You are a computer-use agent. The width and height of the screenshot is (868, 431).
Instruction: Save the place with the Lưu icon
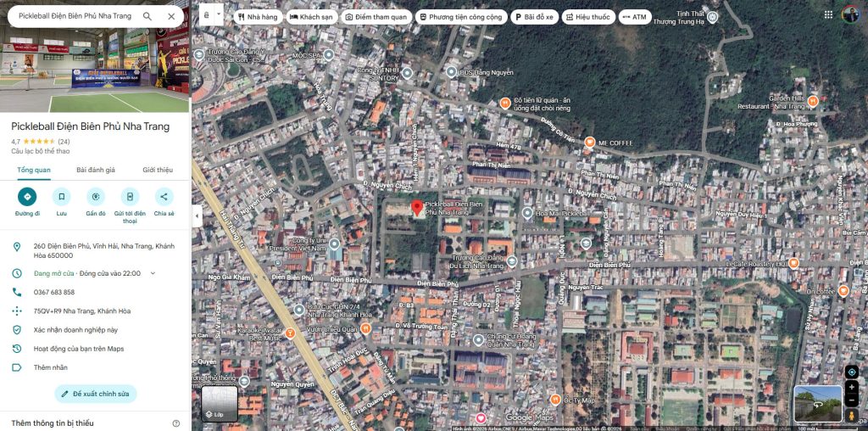61,197
